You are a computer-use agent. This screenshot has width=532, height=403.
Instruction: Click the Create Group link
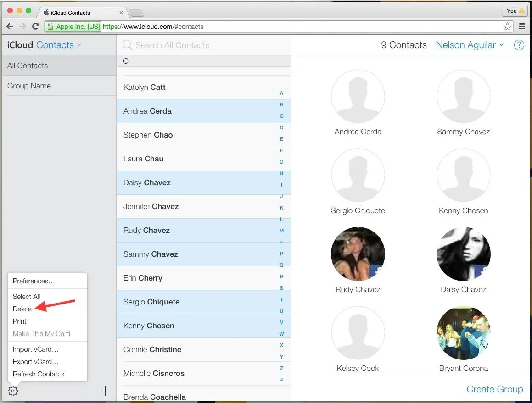494,389
